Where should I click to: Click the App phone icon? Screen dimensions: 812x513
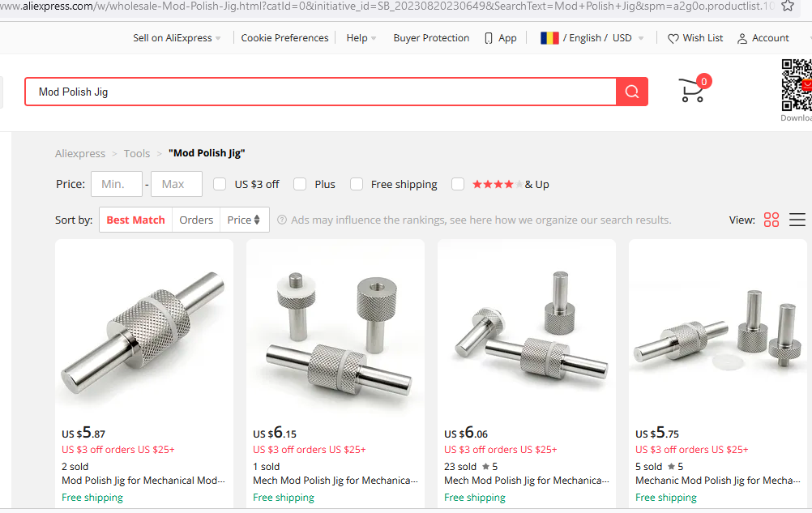[489, 38]
